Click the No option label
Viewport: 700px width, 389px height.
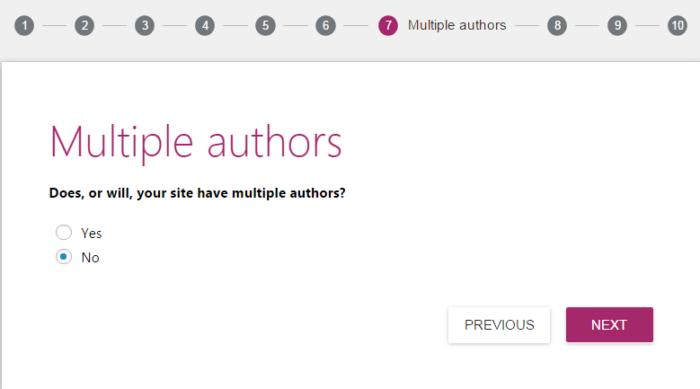(x=90, y=258)
